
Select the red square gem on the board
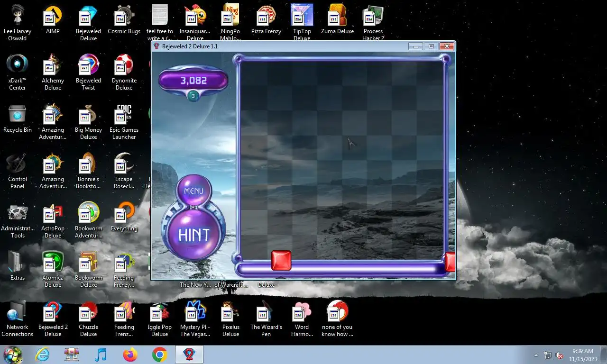click(281, 261)
